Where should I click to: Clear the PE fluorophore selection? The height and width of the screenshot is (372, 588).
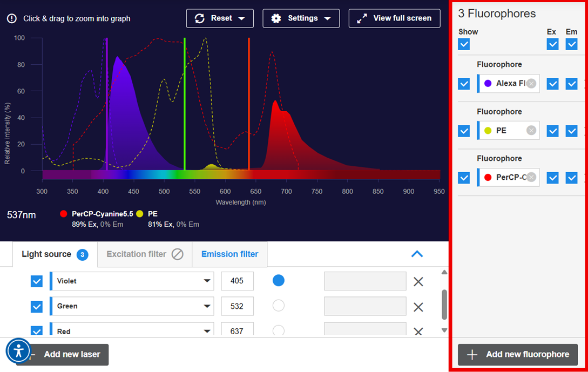coord(531,131)
